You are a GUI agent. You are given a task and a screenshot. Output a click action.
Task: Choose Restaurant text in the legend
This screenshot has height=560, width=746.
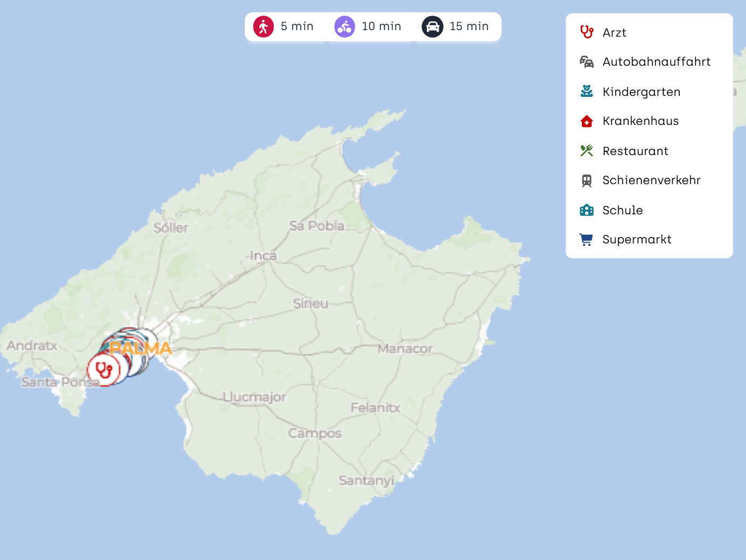(x=635, y=151)
